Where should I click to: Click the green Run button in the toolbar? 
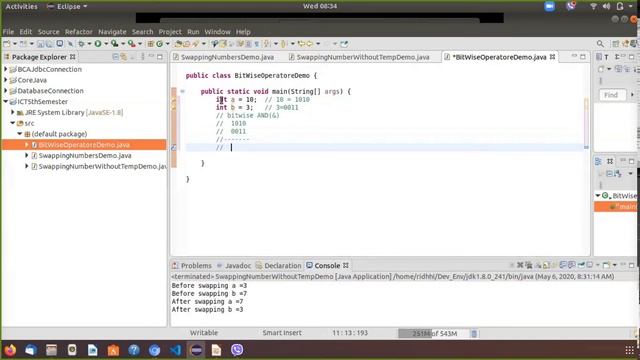pos(98,44)
